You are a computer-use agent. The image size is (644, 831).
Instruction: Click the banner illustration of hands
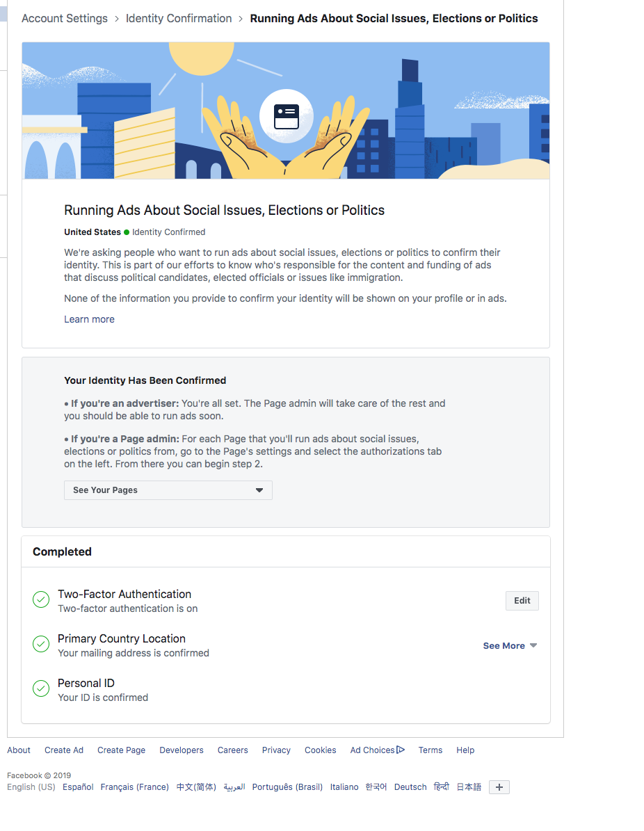click(287, 137)
